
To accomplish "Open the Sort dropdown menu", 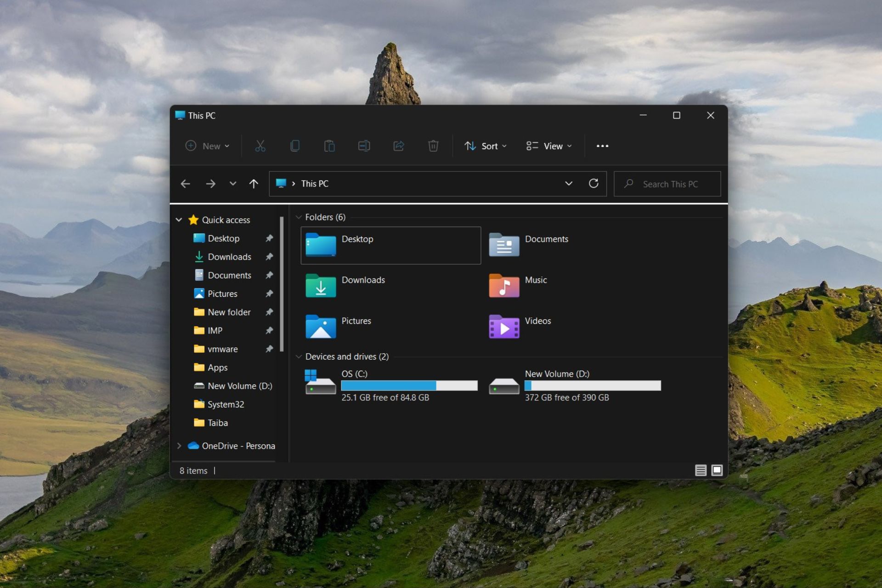I will coord(486,146).
